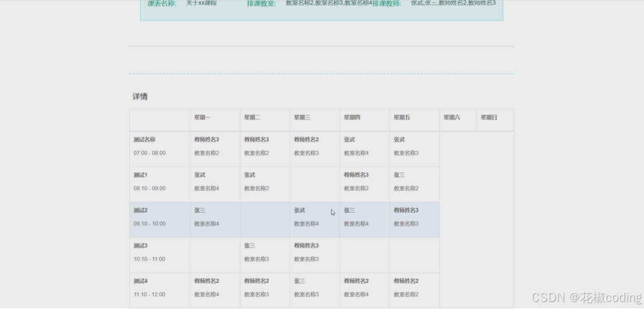
Task: Select the 测试4 period label
Action: pyautogui.click(x=140, y=281)
